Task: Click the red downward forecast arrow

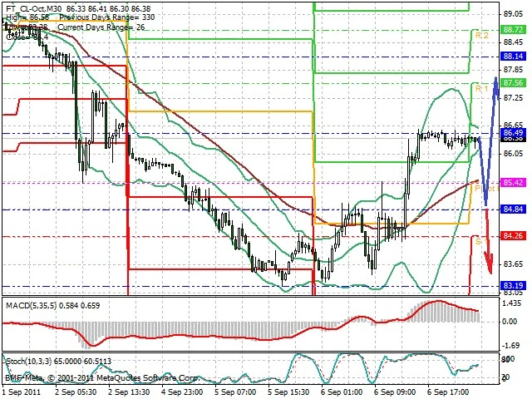Action: [x=488, y=242]
